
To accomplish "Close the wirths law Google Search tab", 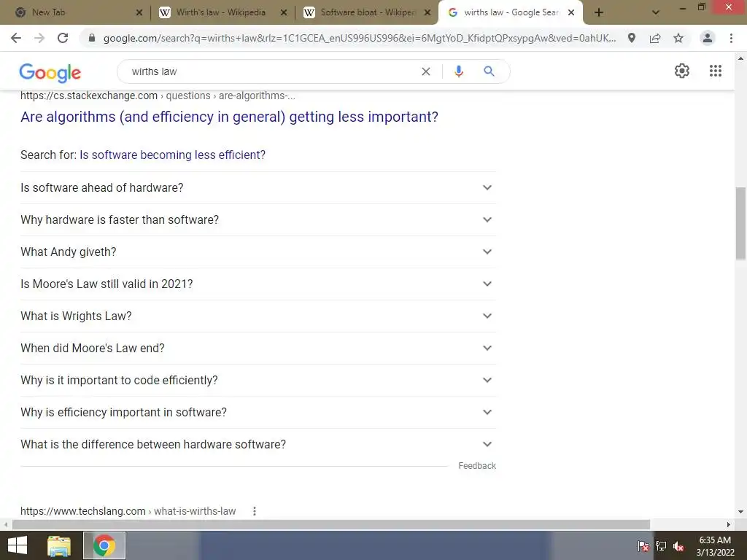I will point(571,13).
